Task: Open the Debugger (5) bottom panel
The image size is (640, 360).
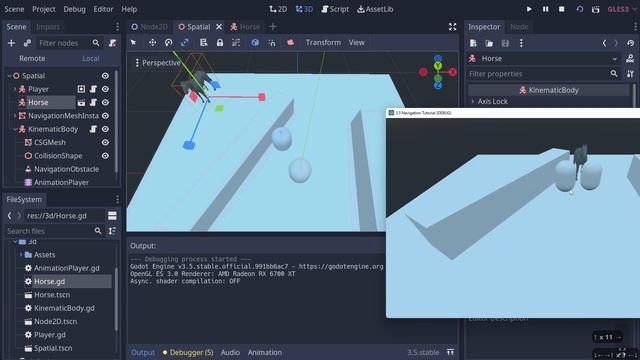Action: click(188, 352)
